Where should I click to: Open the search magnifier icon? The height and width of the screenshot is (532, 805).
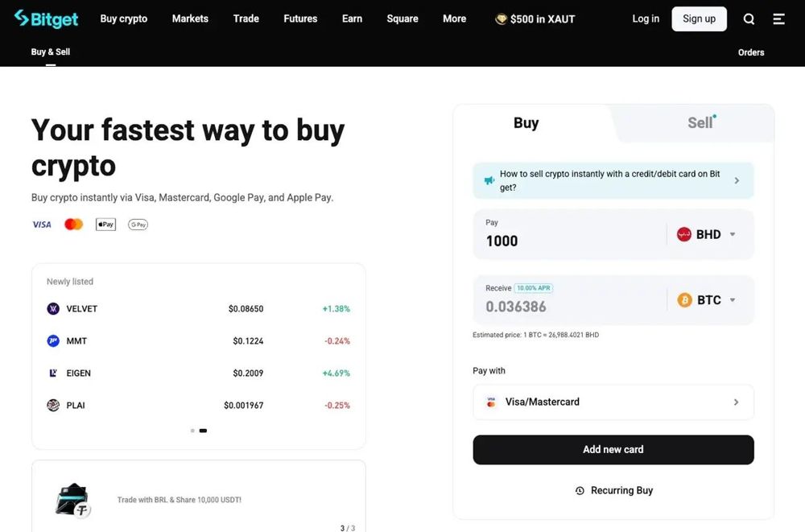pyautogui.click(x=749, y=19)
